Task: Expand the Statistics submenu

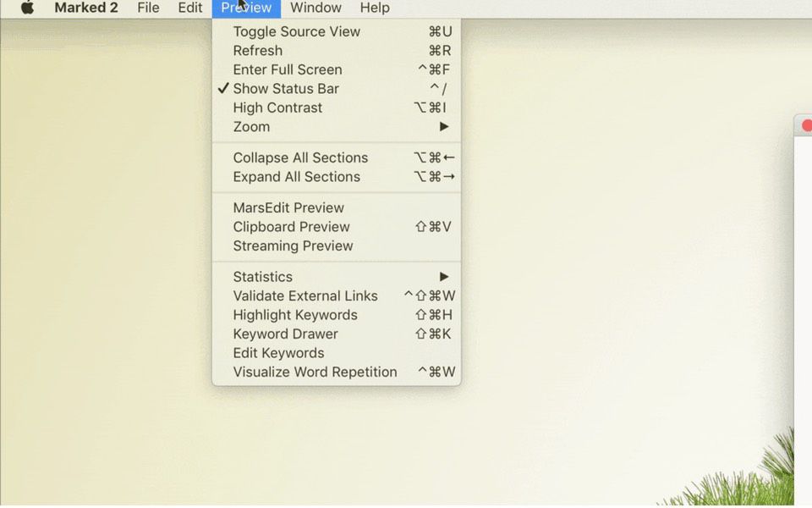Action: [x=337, y=277]
